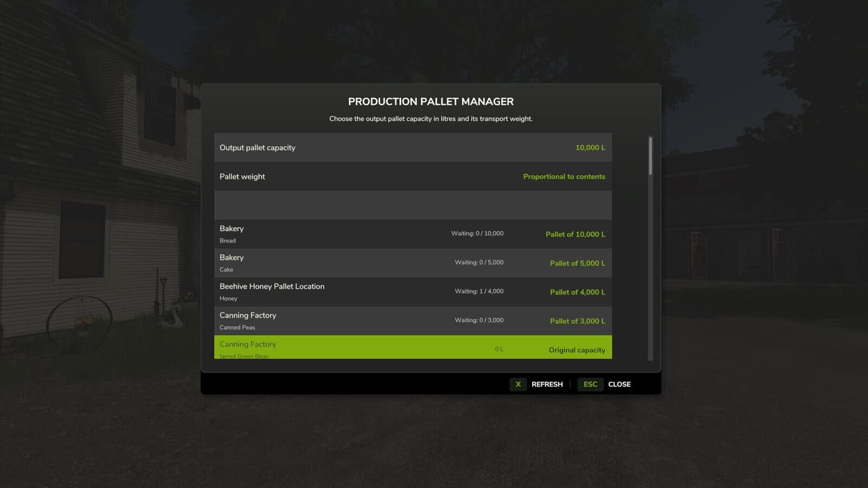This screenshot has width=868, height=488.
Task: Select the Bakery Cake row
Action: click(x=413, y=263)
